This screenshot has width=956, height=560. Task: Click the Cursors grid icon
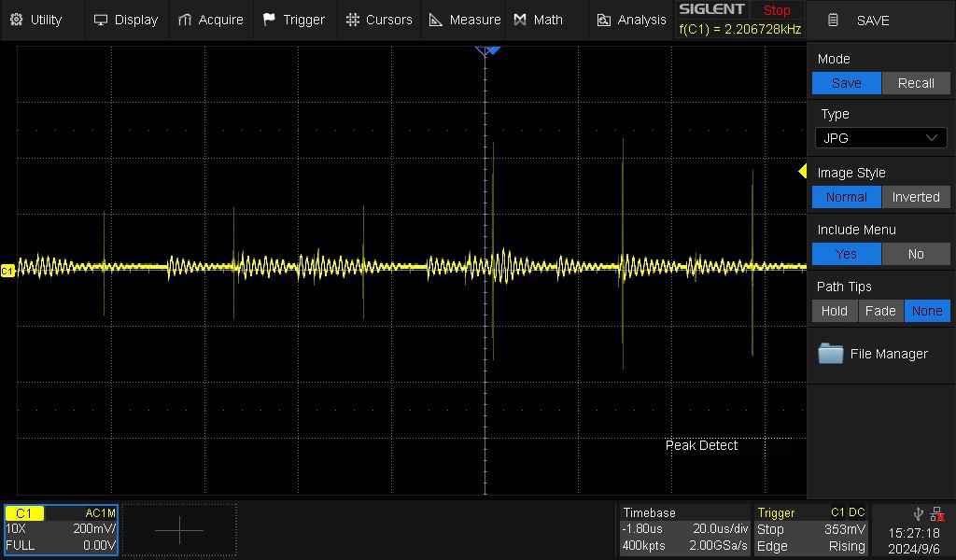[x=352, y=20]
